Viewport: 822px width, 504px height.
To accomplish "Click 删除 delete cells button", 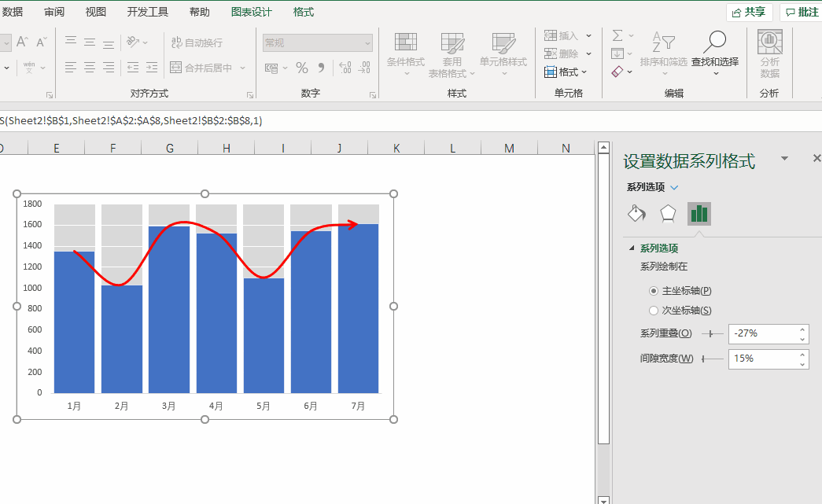I will (x=562, y=53).
